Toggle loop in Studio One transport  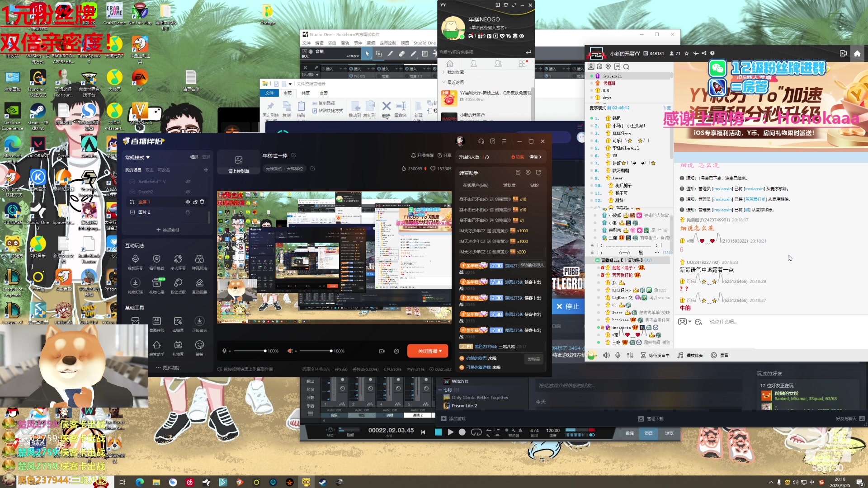tap(476, 432)
